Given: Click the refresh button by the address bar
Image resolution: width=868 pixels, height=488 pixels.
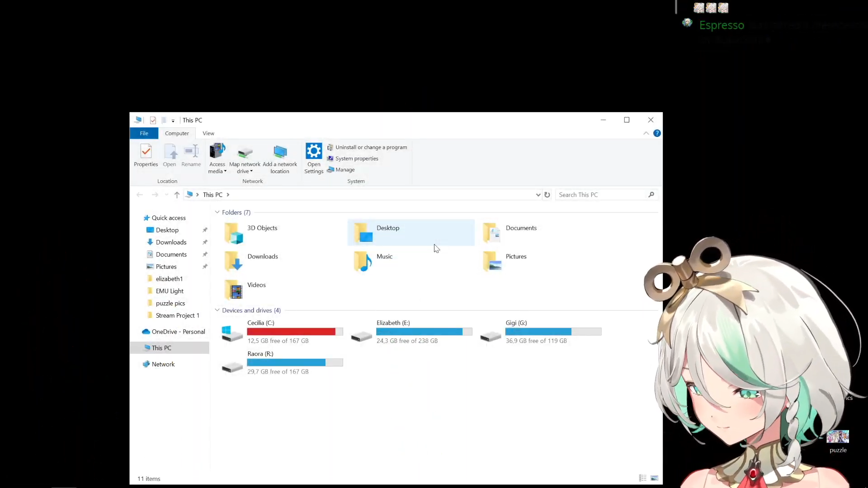Looking at the screenshot, I should point(547,195).
